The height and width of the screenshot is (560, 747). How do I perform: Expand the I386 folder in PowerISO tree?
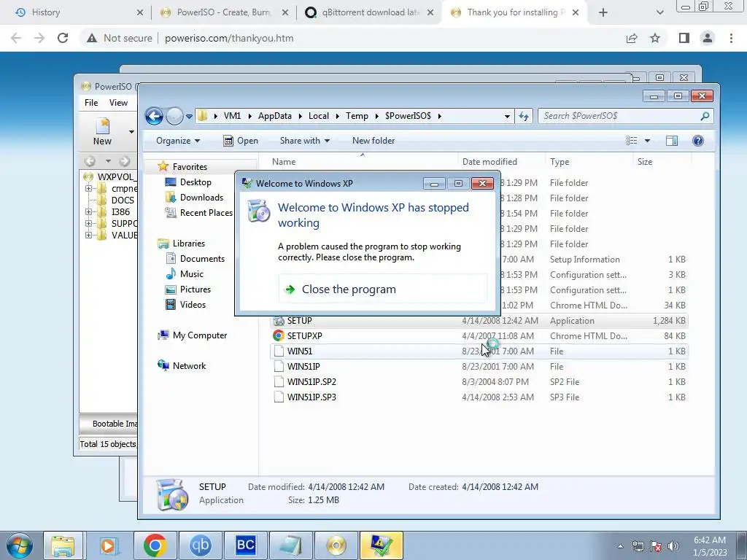click(88, 212)
